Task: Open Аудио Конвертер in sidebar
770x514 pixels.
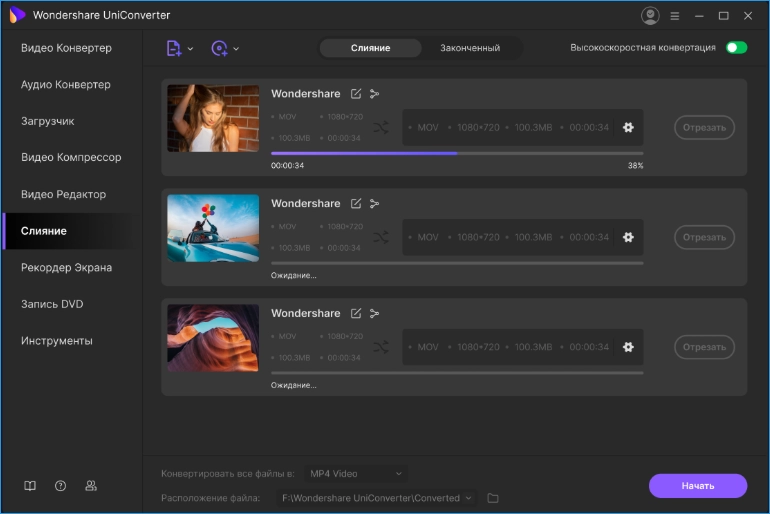Action: point(66,84)
